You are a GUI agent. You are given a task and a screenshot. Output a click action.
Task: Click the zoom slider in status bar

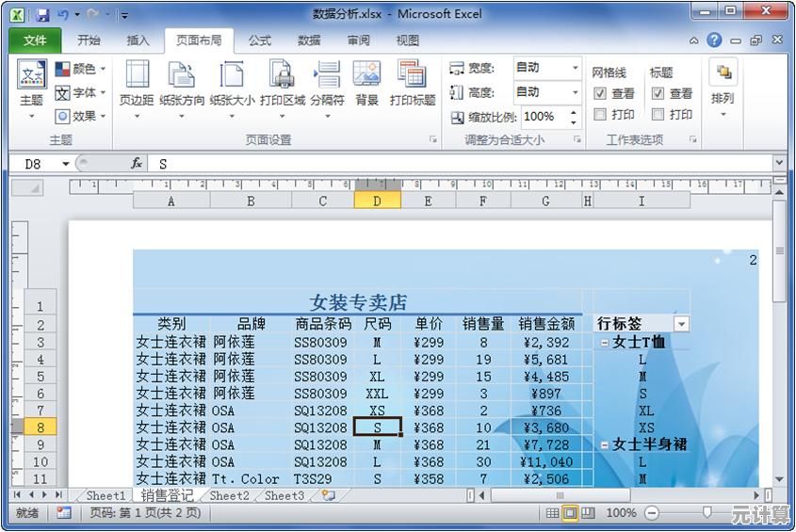707,513
